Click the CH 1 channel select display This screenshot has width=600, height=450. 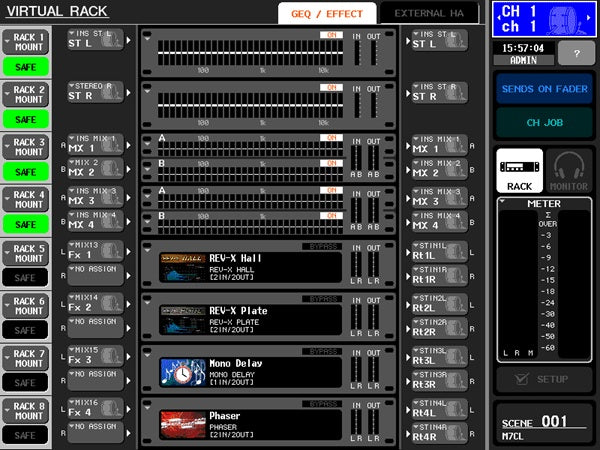coord(544,19)
